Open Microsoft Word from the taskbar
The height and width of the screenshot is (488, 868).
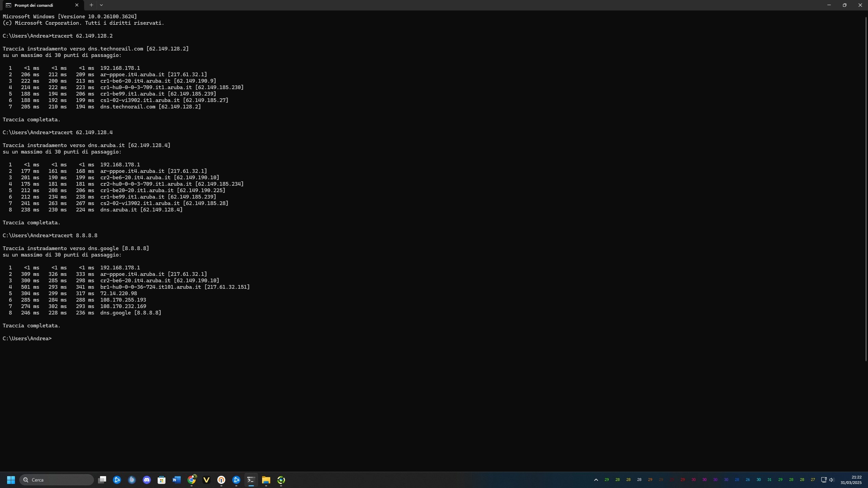[x=177, y=480]
